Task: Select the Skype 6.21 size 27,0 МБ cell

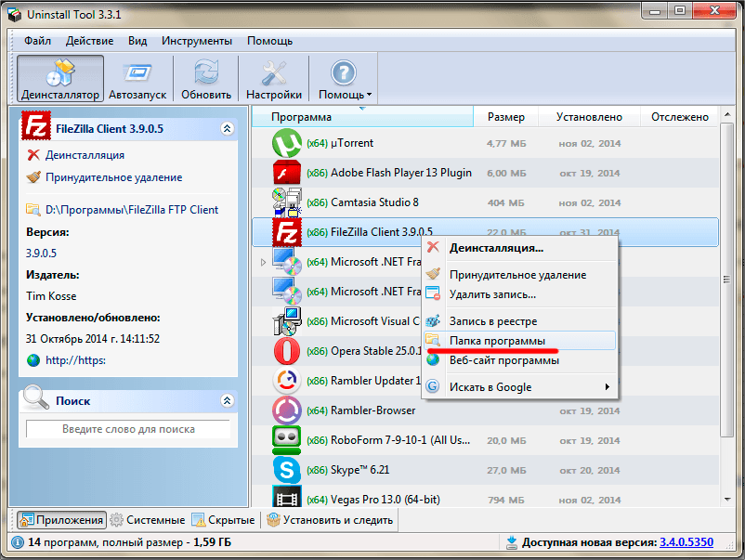Action: pos(506,470)
